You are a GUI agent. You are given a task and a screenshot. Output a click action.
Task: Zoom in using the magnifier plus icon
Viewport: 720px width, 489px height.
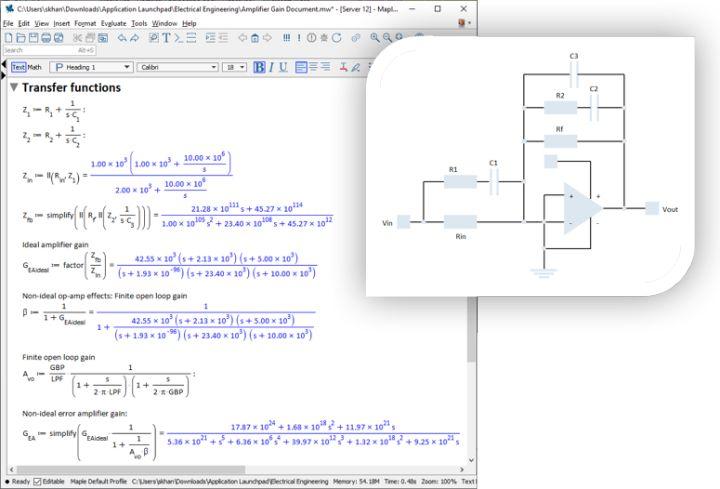point(375,38)
